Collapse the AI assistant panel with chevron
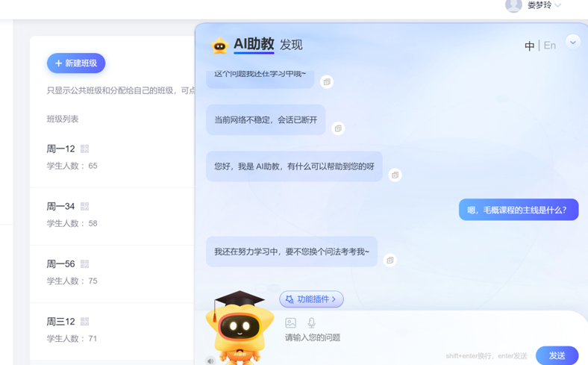Image resolution: width=588 pixels, height=365 pixels. click(x=572, y=42)
